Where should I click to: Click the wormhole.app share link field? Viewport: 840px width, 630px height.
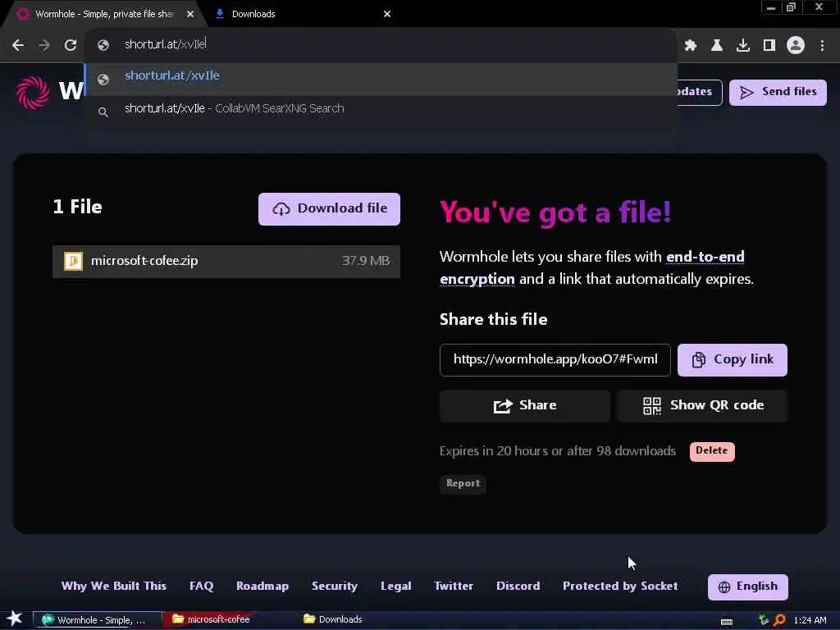click(x=555, y=360)
